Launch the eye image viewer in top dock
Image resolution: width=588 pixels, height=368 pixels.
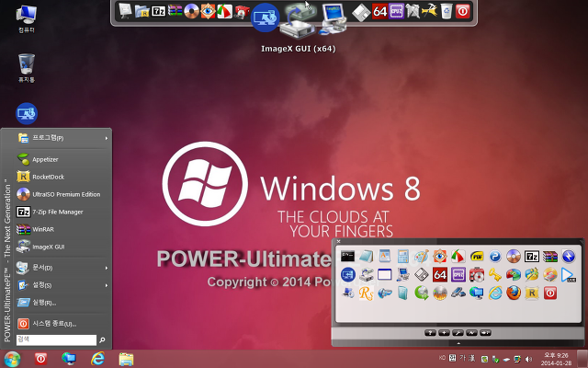pyautogui.click(x=208, y=11)
